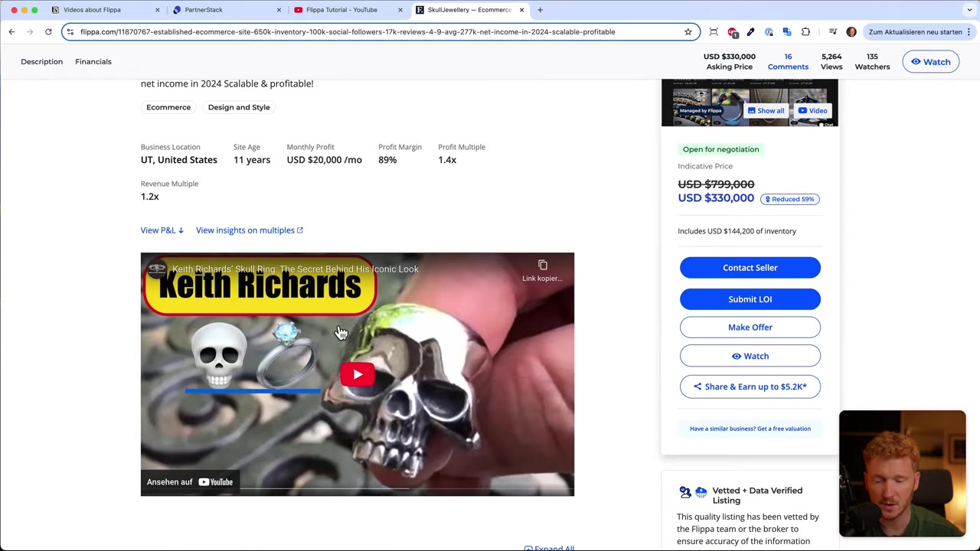Image resolution: width=980 pixels, height=551 pixels.
Task: Open the listing Video button
Action: click(x=812, y=111)
